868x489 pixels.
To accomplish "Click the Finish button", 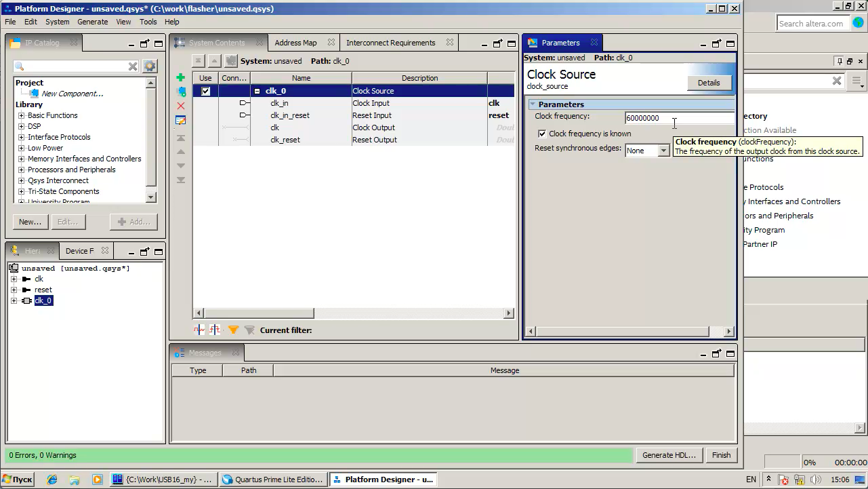I will click(x=721, y=455).
